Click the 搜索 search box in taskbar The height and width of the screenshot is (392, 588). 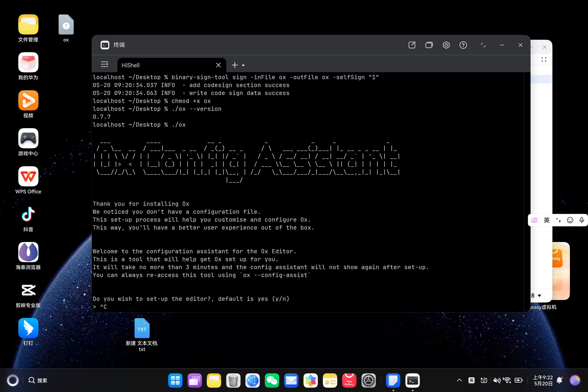[38, 380]
